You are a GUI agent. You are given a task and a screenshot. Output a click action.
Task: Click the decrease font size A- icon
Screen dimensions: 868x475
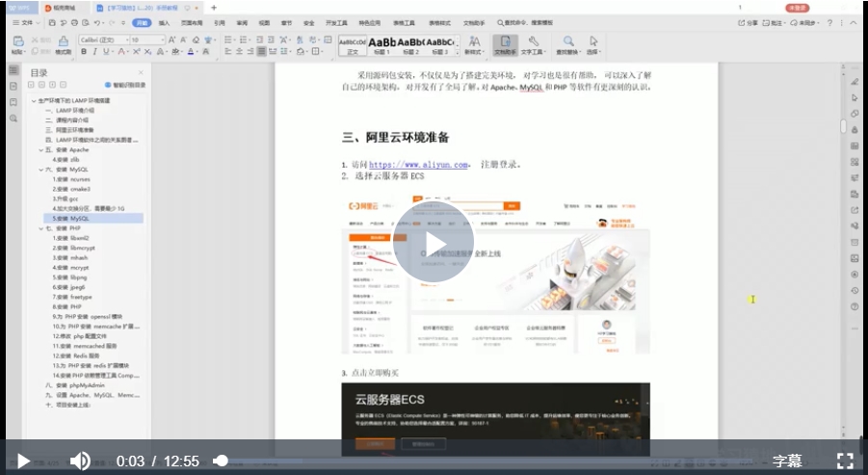pyautogui.click(x=183, y=40)
